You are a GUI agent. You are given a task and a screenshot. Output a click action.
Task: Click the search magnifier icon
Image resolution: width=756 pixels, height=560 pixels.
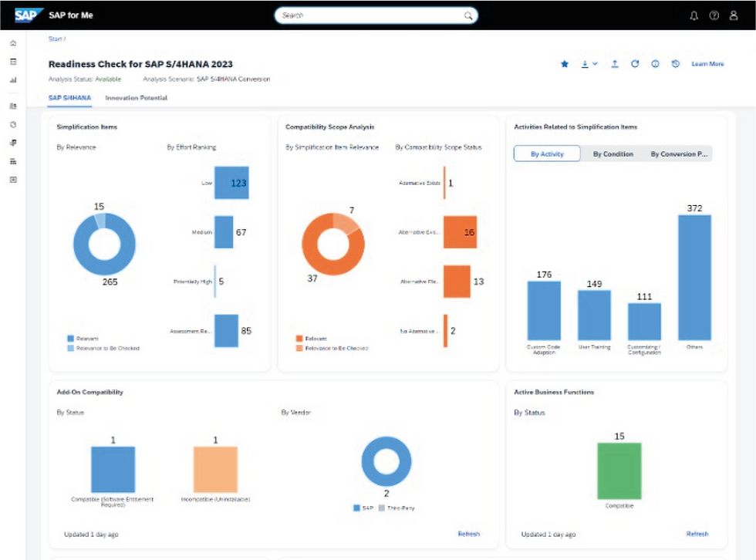tap(467, 15)
